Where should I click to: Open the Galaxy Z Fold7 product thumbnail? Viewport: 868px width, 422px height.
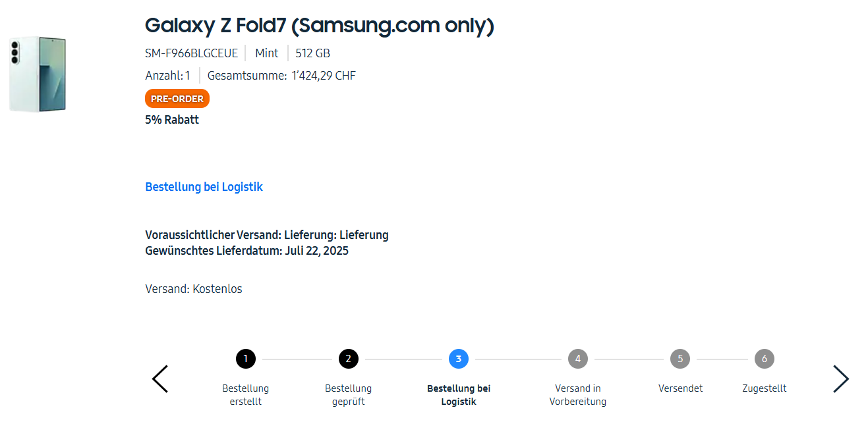point(38,74)
